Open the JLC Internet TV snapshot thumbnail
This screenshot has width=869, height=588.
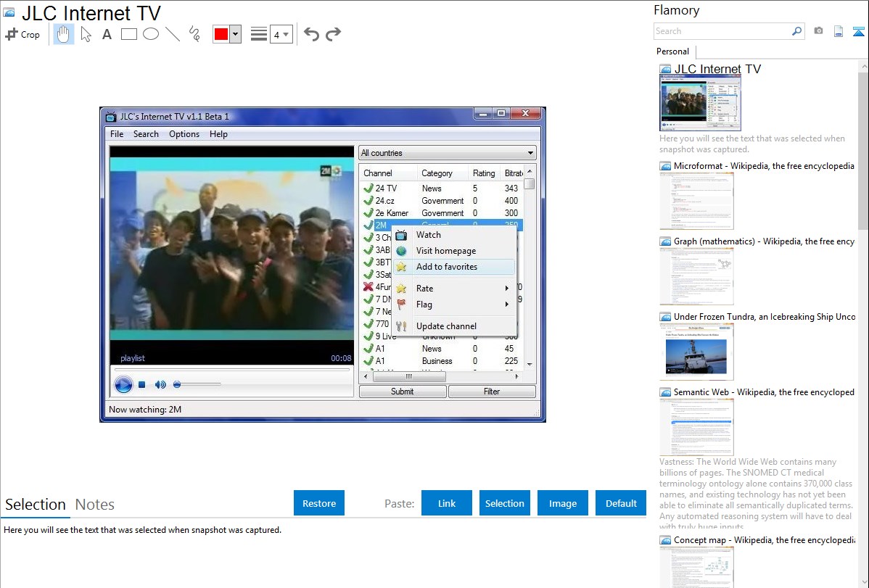700,103
